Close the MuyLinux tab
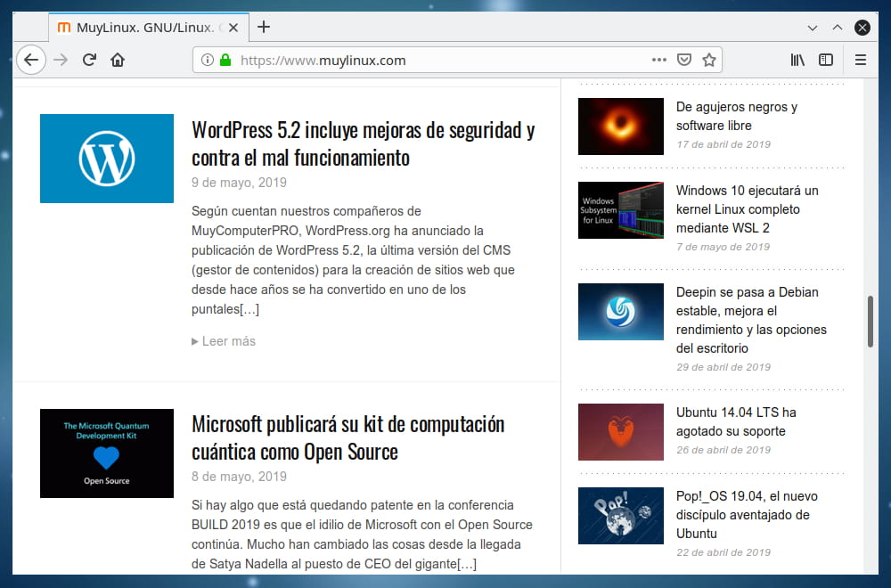Image resolution: width=891 pixels, height=588 pixels. pos(234,28)
